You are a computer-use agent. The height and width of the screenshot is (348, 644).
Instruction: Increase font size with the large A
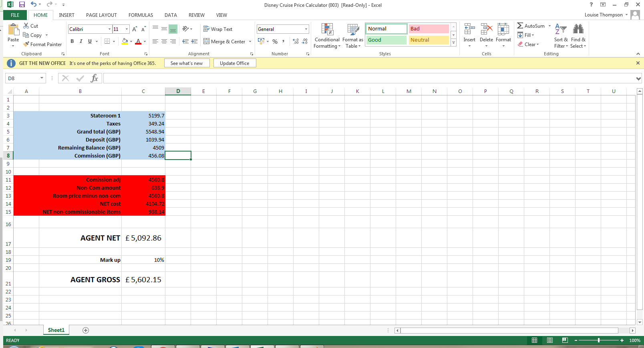pos(135,29)
